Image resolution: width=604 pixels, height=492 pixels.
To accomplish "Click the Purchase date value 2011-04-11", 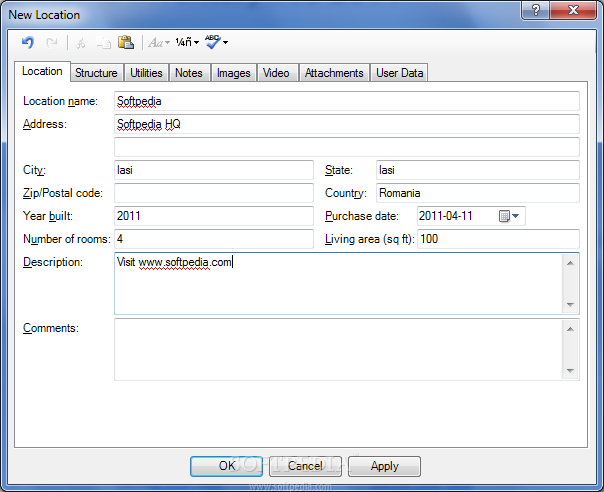I will [446, 216].
